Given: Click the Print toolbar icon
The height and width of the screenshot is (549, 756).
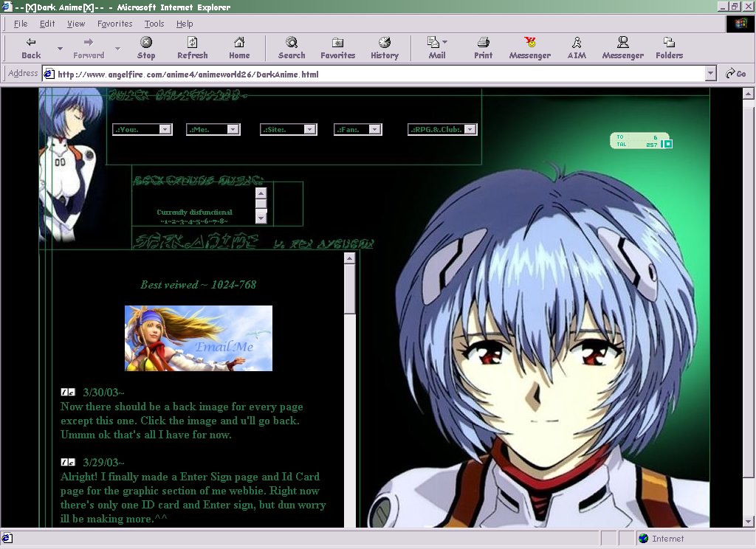Looking at the screenshot, I should click(x=484, y=43).
